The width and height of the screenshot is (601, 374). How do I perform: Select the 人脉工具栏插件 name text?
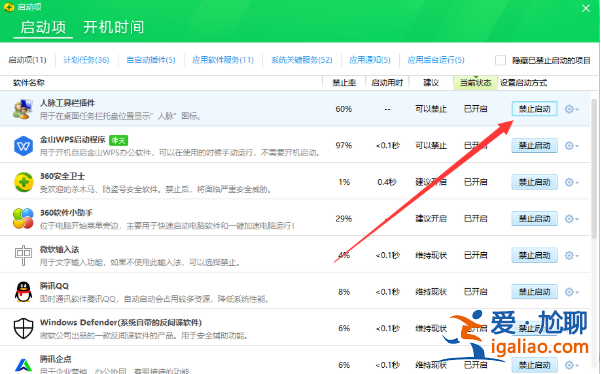[x=67, y=103]
